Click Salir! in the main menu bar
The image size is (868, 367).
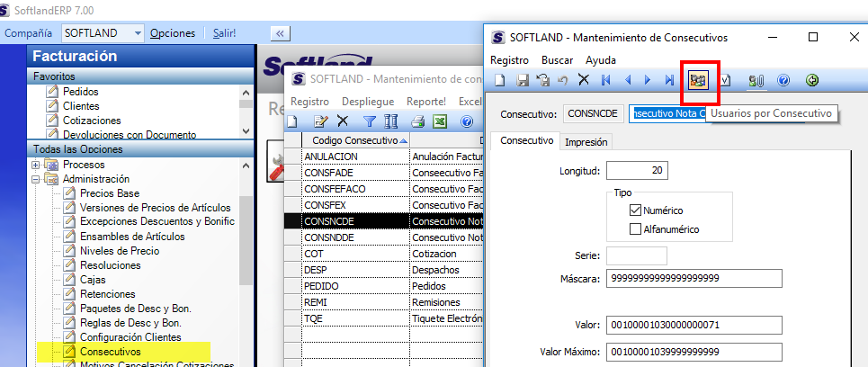224,33
